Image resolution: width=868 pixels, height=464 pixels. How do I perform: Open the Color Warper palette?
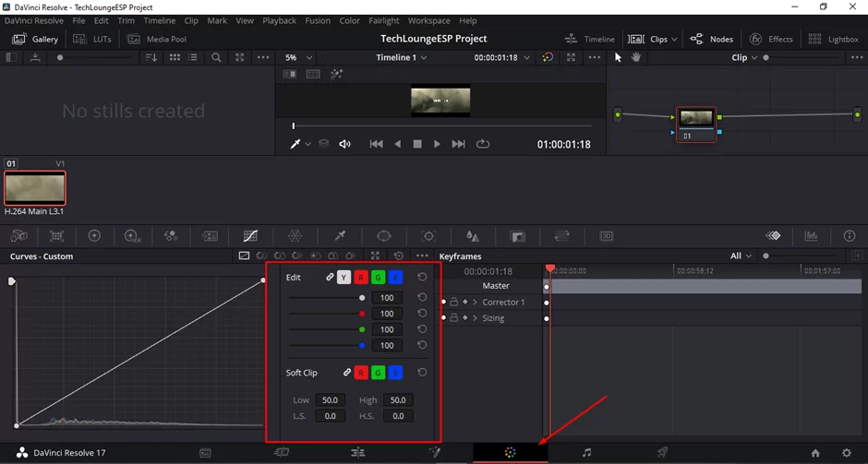point(295,236)
